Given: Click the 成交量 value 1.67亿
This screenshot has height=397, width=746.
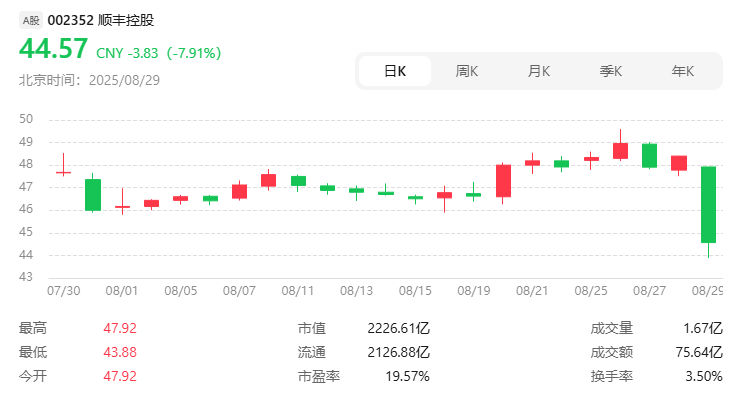Looking at the screenshot, I should tap(703, 328).
